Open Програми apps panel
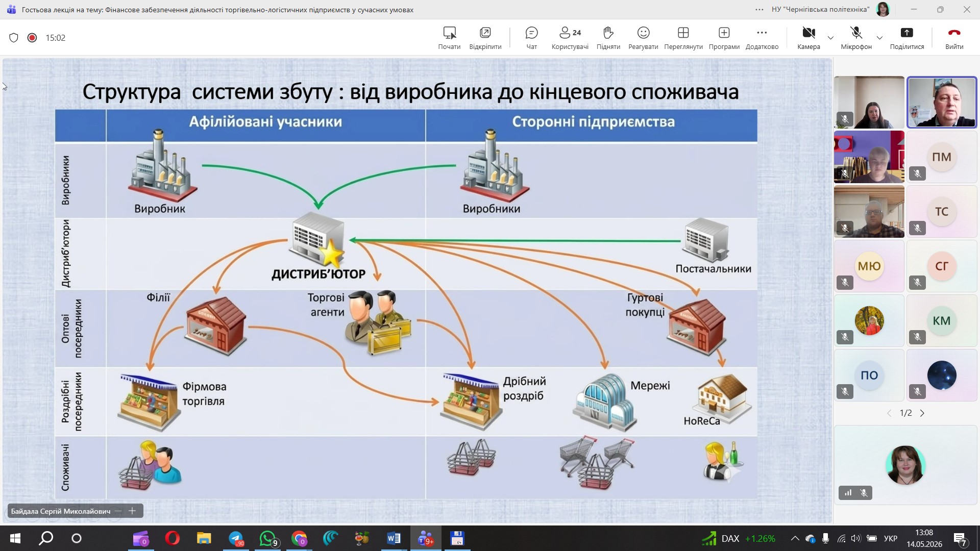The width and height of the screenshot is (980, 551). pyautogui.click(x=724, y=38)
